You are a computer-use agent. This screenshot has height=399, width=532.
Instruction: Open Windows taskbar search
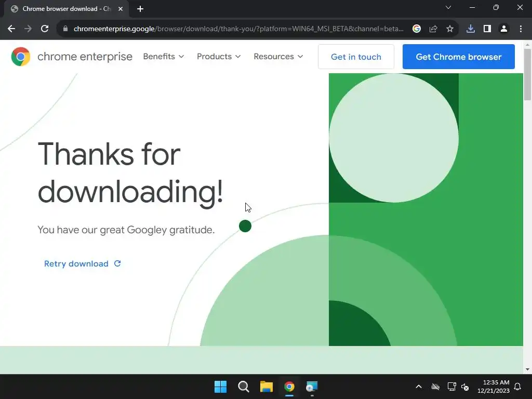[x=243, y=387]
